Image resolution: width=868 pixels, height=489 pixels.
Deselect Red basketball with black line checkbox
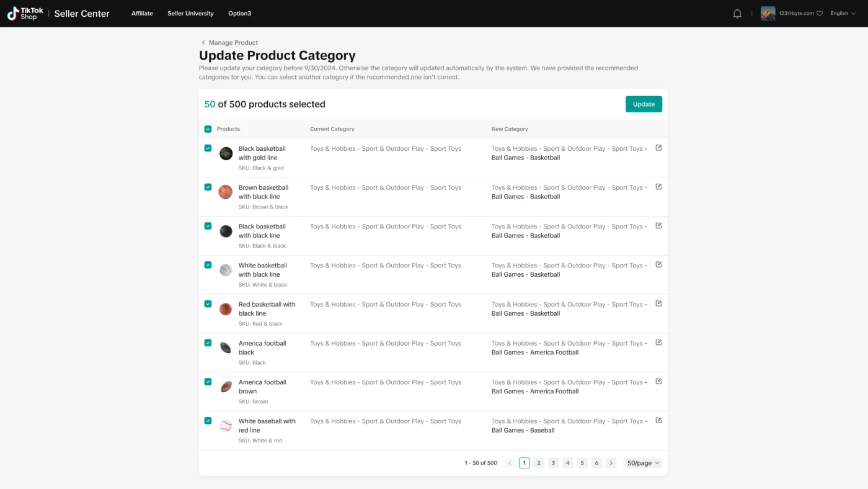pyautogui.click(x=208, y=304)
